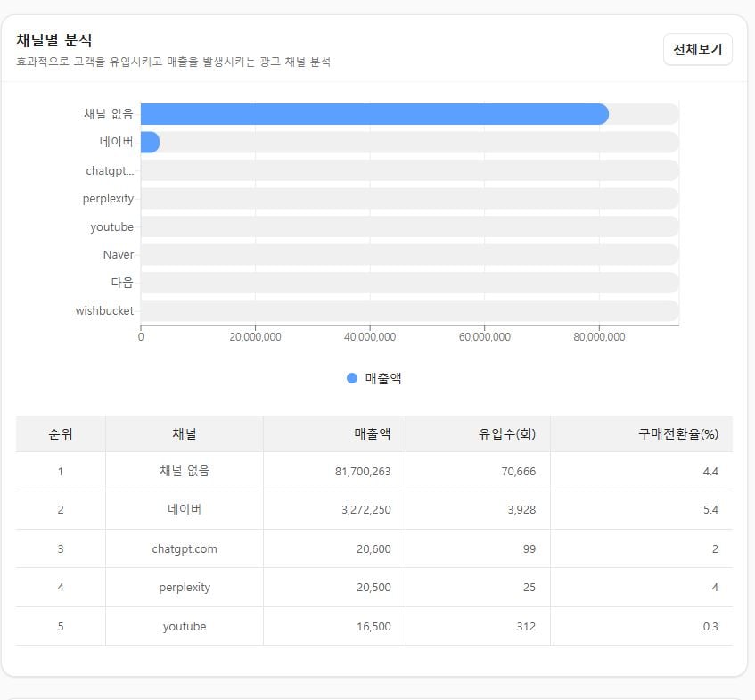
Task: Click the 순위 column header
Action: [x=61, y=433]
